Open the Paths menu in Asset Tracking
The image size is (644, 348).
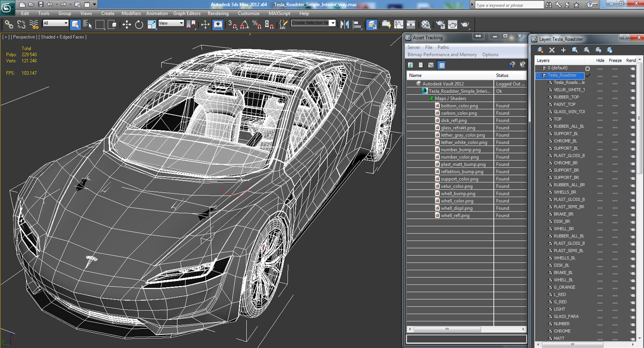click(443, 47)
